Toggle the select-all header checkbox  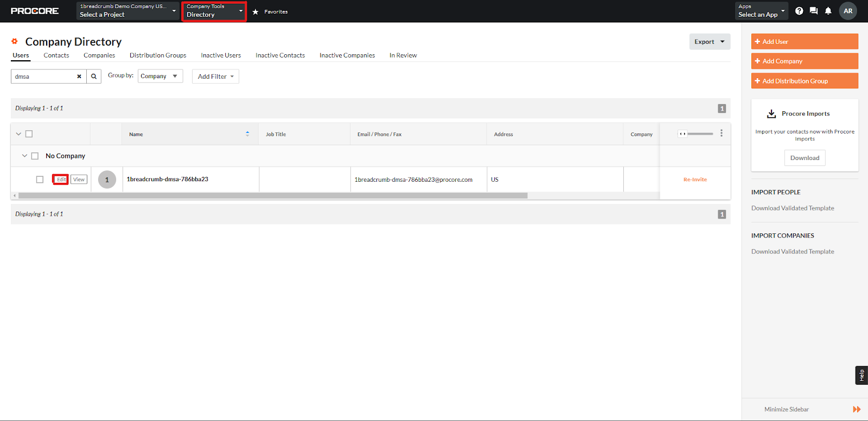point(29,134)
